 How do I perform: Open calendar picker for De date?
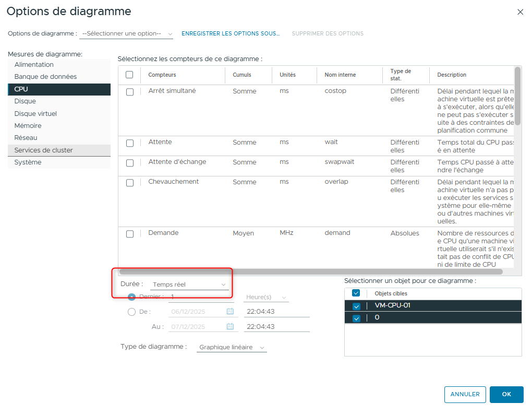tap(230, 312)
